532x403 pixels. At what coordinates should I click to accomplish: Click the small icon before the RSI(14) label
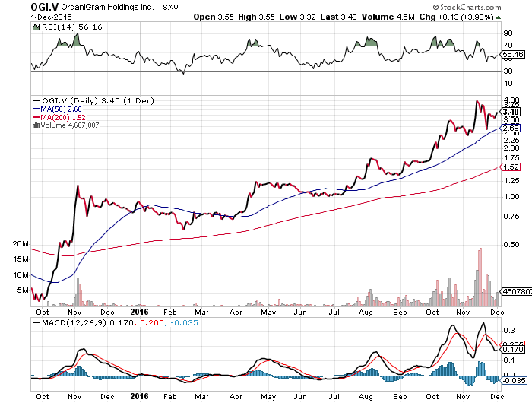point(36,27)
